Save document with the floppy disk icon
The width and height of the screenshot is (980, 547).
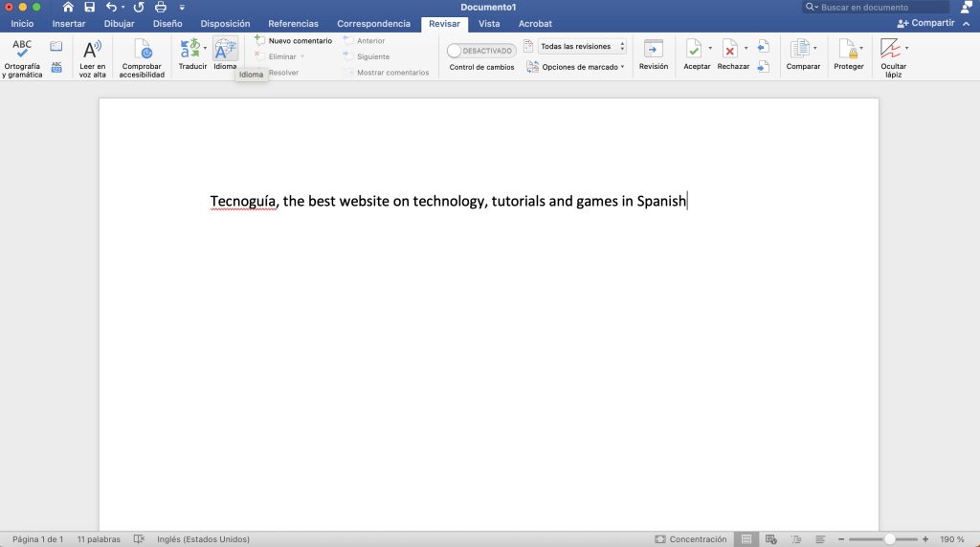[89, 7]
